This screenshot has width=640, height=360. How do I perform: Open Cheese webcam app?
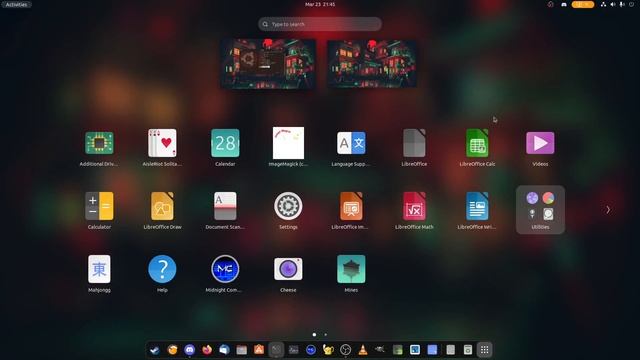[288, 269]
